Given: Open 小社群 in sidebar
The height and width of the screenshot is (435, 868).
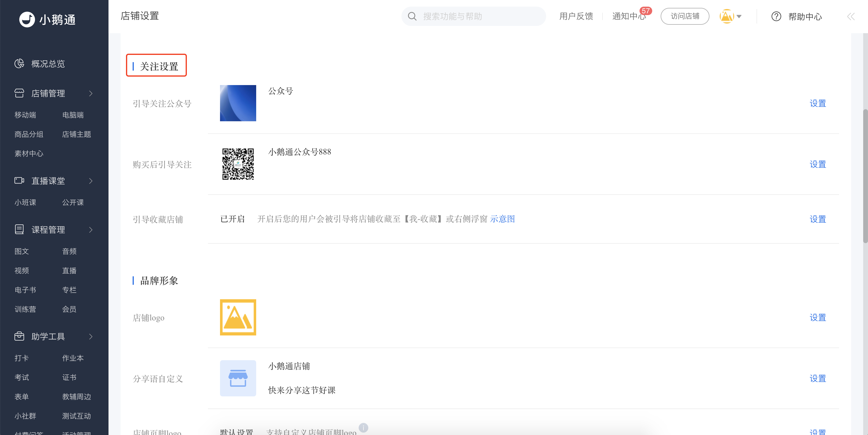Looking at the screenshot, I should click(25, 416).
